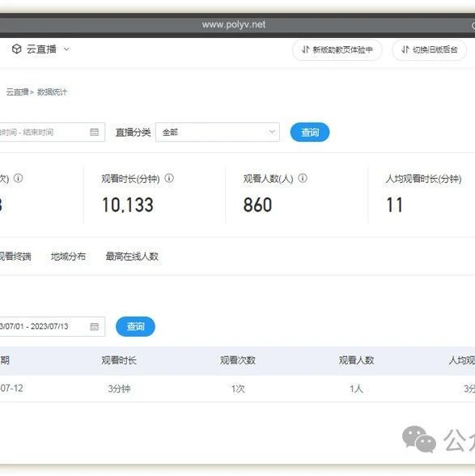The width and height of the screenshot is (475, 476).
Task: Click the 11 average watch time value
Action: click(x=395, y=205)
